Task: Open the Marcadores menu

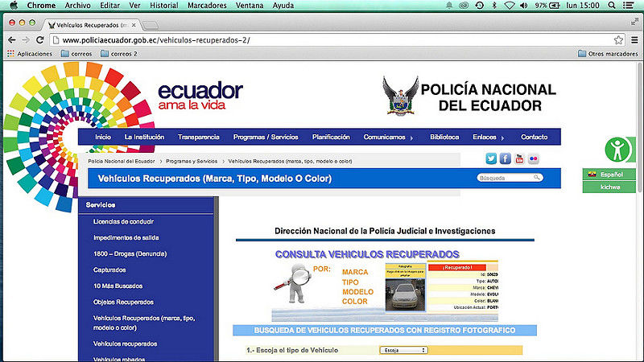Action: pos(207,6)
